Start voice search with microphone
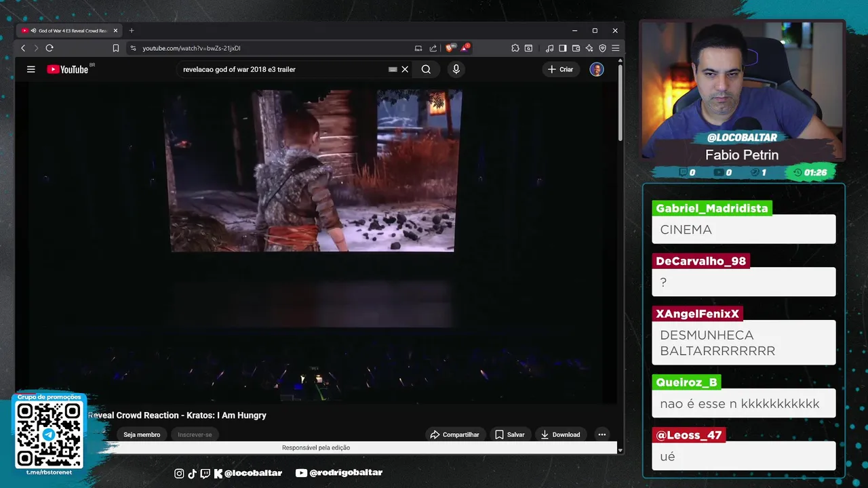This screenshot has width=868, height=488. click(x=456, y=69)
